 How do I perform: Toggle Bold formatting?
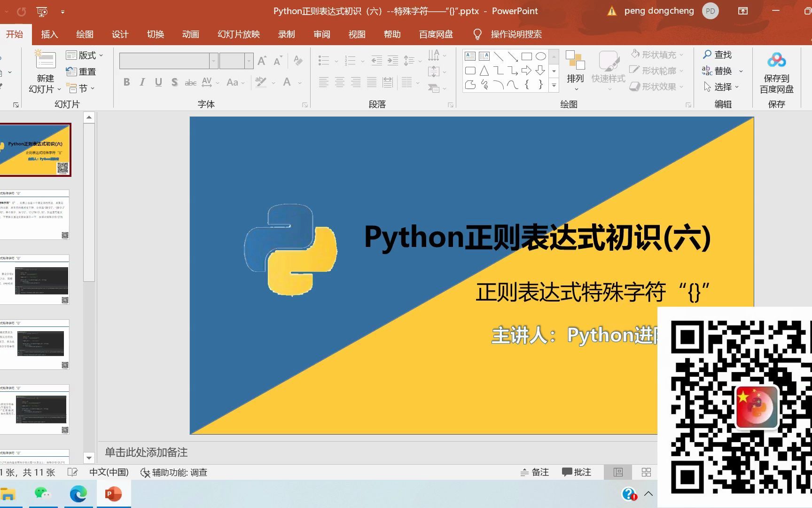tap(127, 82)
